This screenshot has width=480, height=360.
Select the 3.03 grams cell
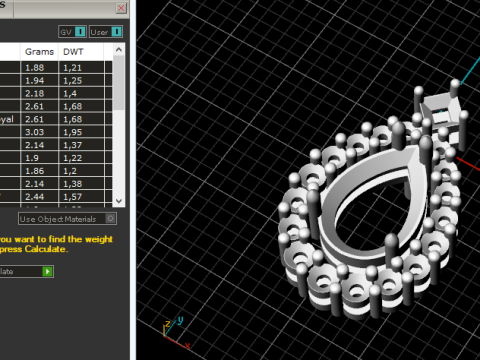click(x=39, y=132)
